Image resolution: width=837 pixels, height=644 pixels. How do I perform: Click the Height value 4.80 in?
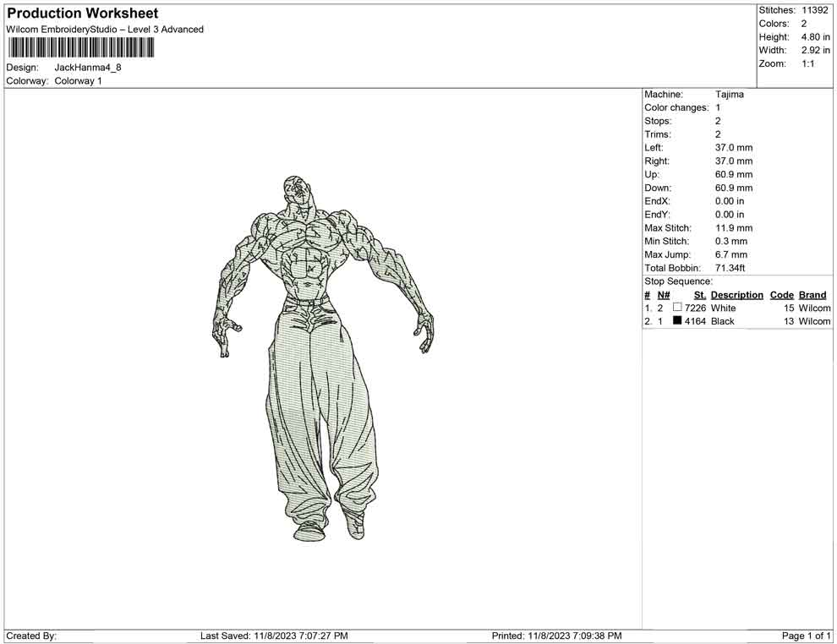pos(815,37)
